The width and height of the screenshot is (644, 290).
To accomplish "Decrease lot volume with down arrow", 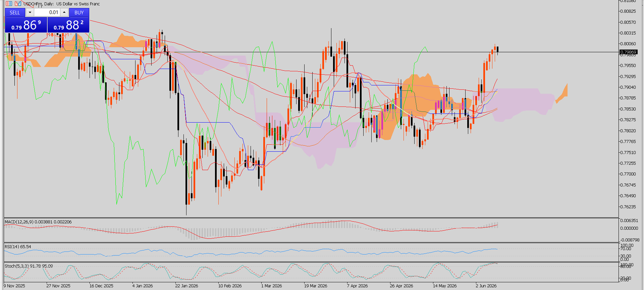I will [x=30, y=12].
